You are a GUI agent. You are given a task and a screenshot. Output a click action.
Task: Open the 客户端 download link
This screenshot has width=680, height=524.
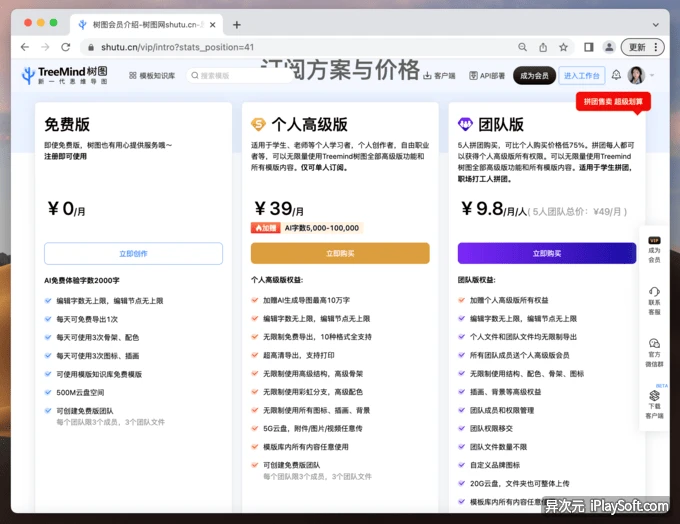click(439, 75)
